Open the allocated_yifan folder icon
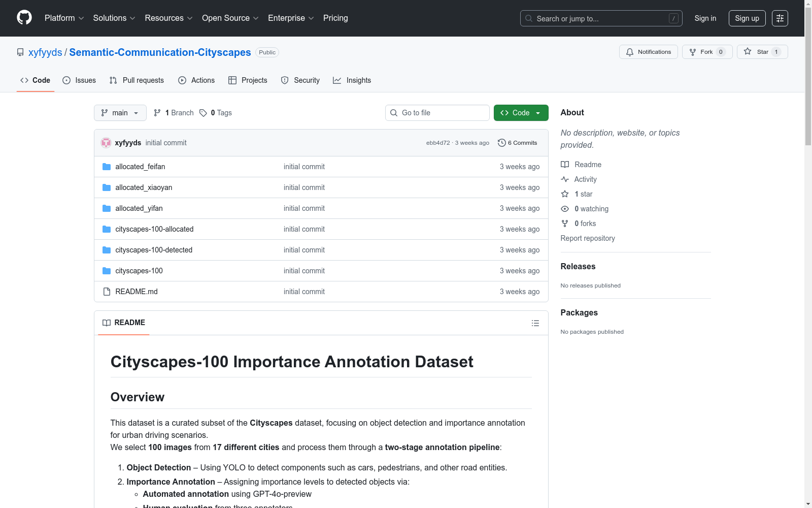 tap(107, 208)
